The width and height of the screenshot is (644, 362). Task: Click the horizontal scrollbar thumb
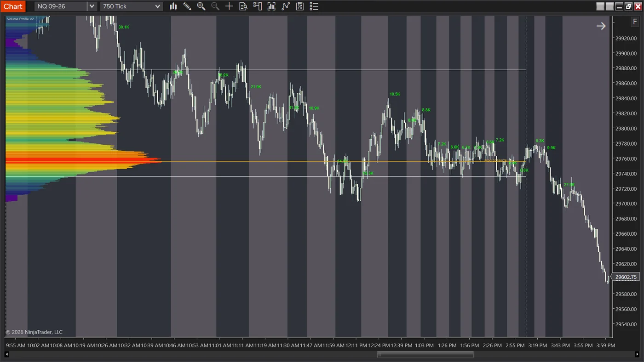(x=425, y=354)
